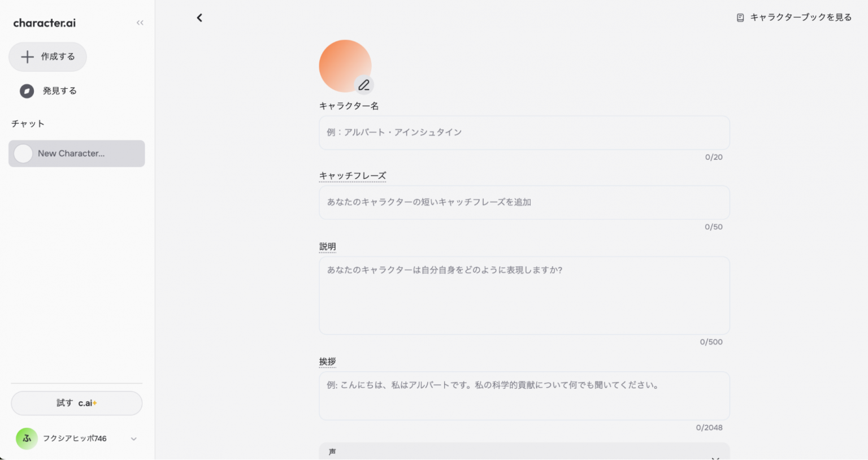Click into the キャッチフレーズ text field
Screen dimensions: 868x460
[524, 202]
